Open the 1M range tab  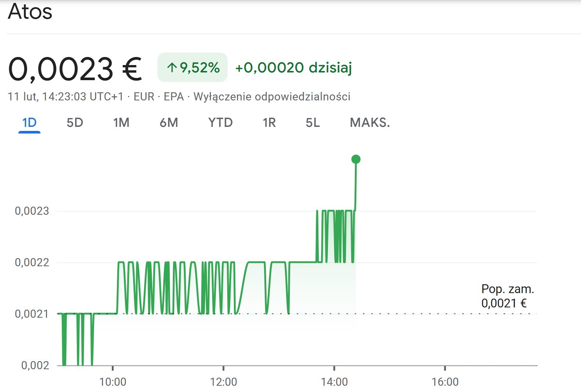click(121, 122)
